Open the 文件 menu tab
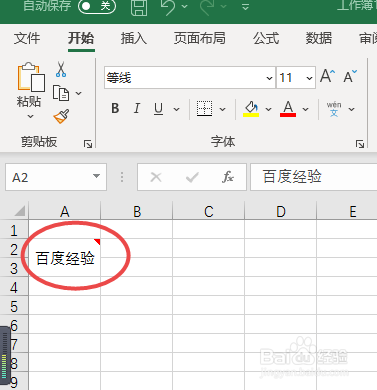 click(x=27, y=38)
